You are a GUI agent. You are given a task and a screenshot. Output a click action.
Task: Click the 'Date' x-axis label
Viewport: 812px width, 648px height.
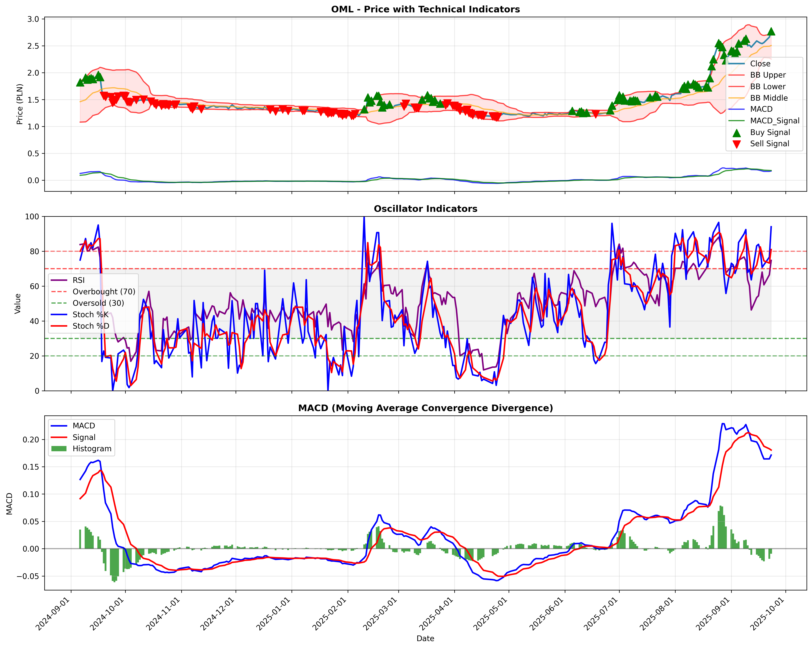(425, 639)
